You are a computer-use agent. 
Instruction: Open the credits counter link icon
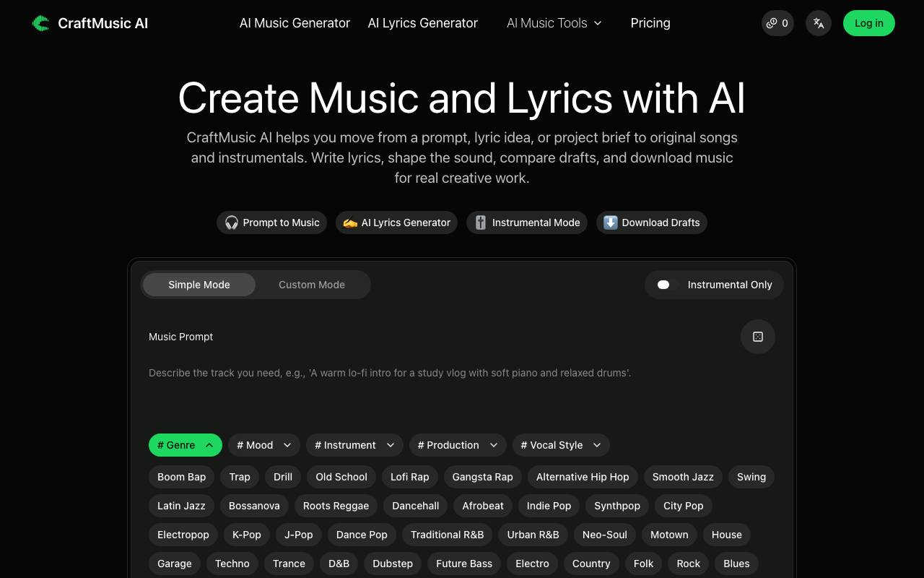772,23
